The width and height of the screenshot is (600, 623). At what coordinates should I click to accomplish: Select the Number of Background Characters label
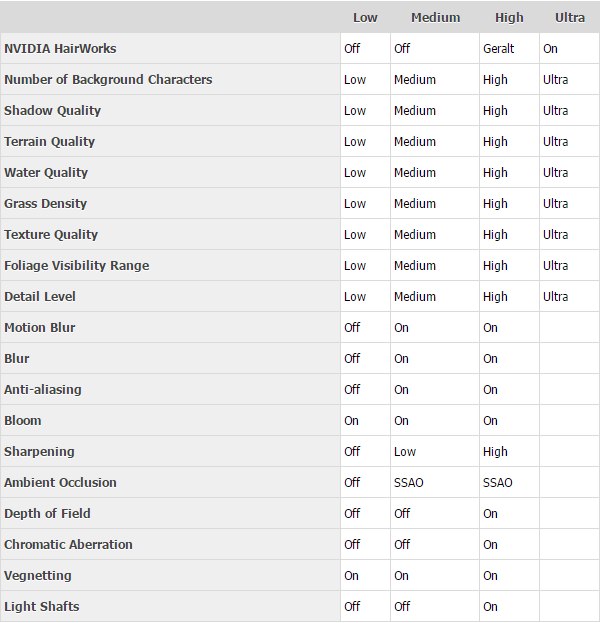pos(108,79)
